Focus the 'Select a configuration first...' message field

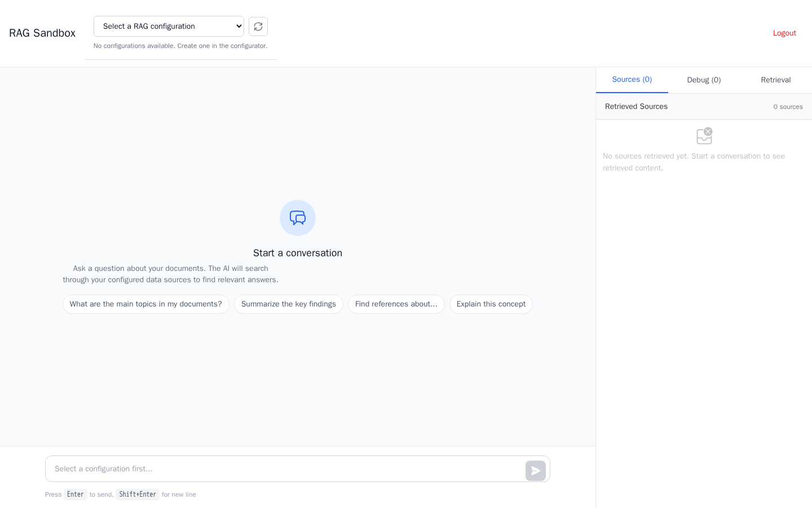point(298,469)
